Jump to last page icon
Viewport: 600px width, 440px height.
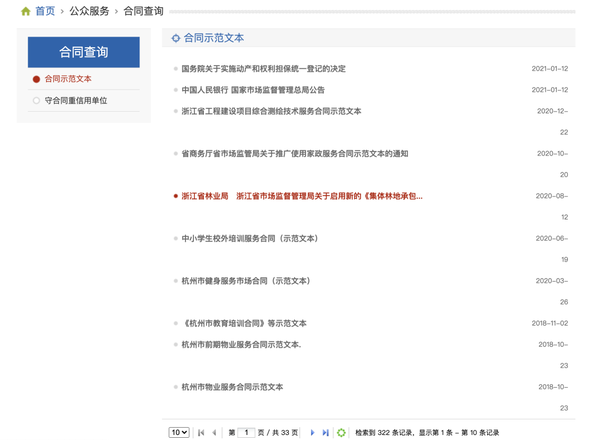pyautogui.click(x=325, y=433)
